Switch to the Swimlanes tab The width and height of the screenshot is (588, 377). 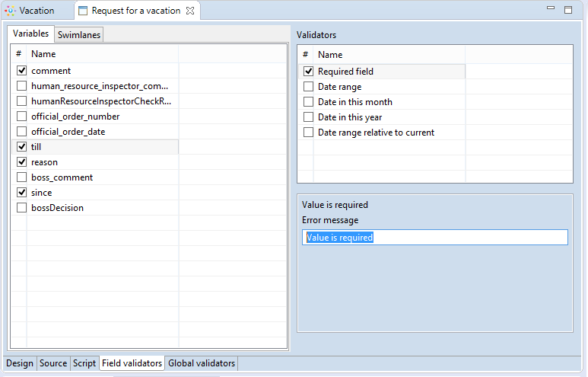[x=79, y=34]
